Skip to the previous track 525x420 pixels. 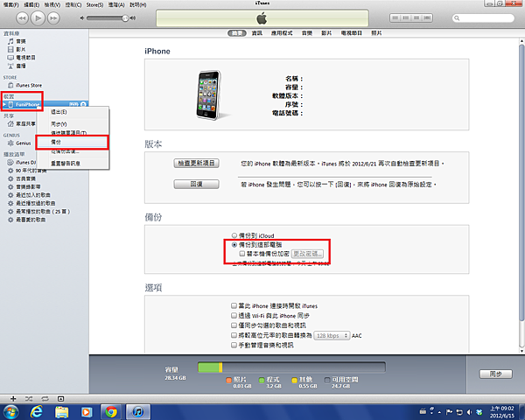coord(22,18)
